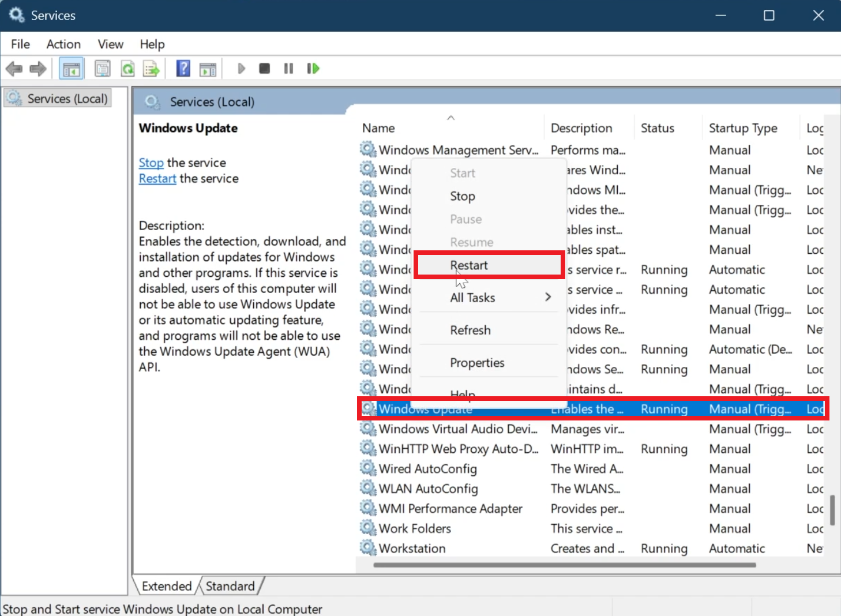Toggle the Show/Hide Action Pane icon

208,68
